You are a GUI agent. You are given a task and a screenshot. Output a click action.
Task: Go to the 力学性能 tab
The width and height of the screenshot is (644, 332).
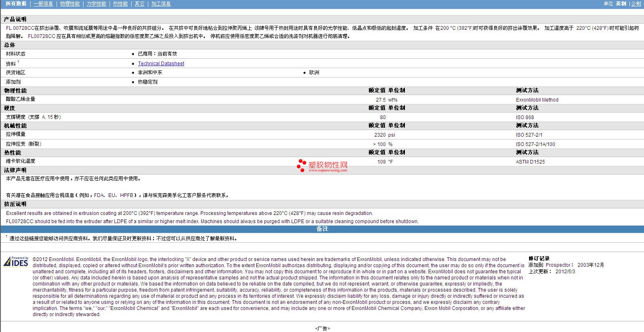pyautogui.click(x=96, y=4)
